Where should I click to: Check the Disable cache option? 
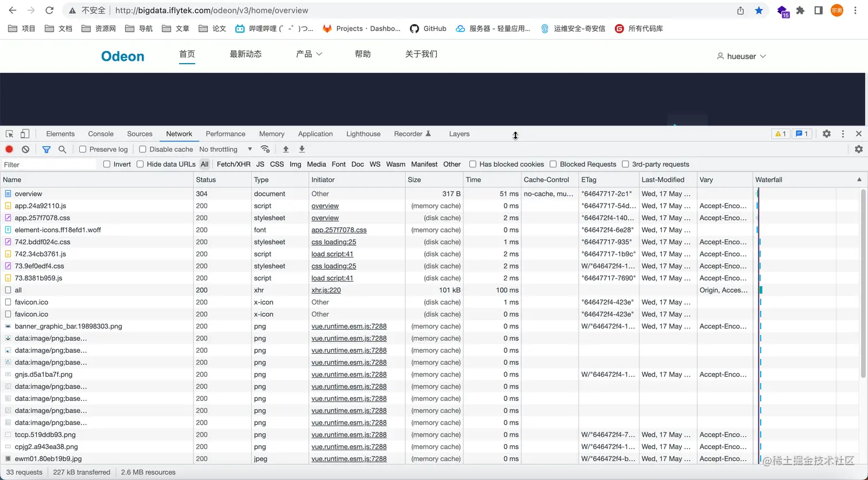[x=142, y=149]
